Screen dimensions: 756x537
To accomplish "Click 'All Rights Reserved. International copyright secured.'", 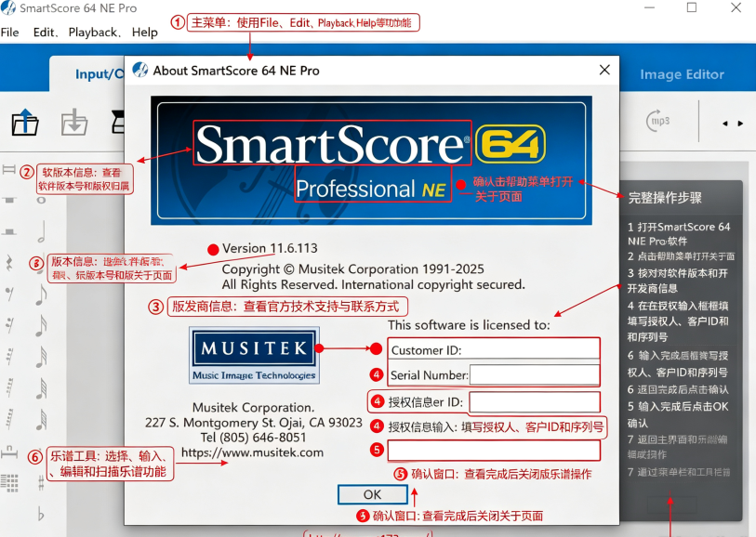I will [373, 284].
